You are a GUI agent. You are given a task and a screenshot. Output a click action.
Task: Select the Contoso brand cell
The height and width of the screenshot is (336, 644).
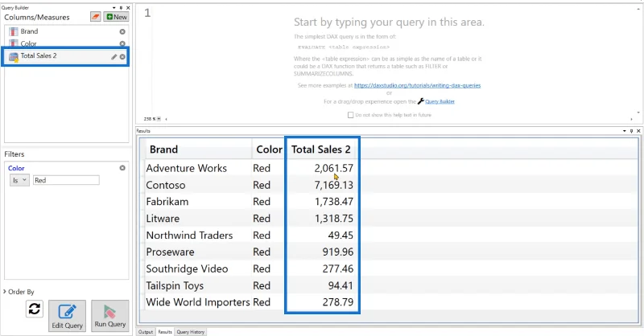pyautogui.click(x=166, y=185)
